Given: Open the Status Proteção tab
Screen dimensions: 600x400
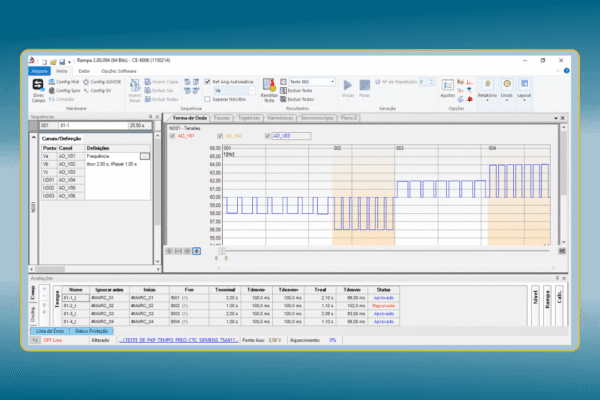Looking at the screenshot, I should pyautogui.click(x=91, y=331).
